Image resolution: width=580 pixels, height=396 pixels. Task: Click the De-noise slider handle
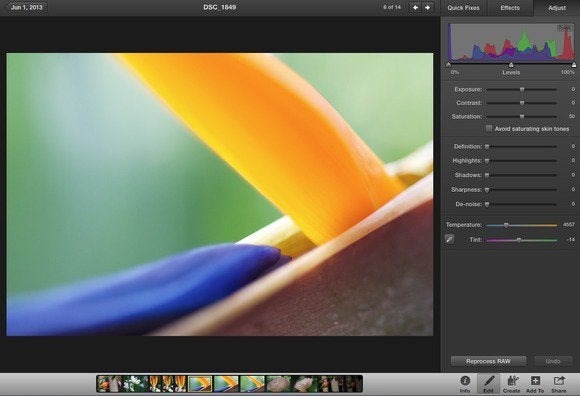[x=487, y=204]
